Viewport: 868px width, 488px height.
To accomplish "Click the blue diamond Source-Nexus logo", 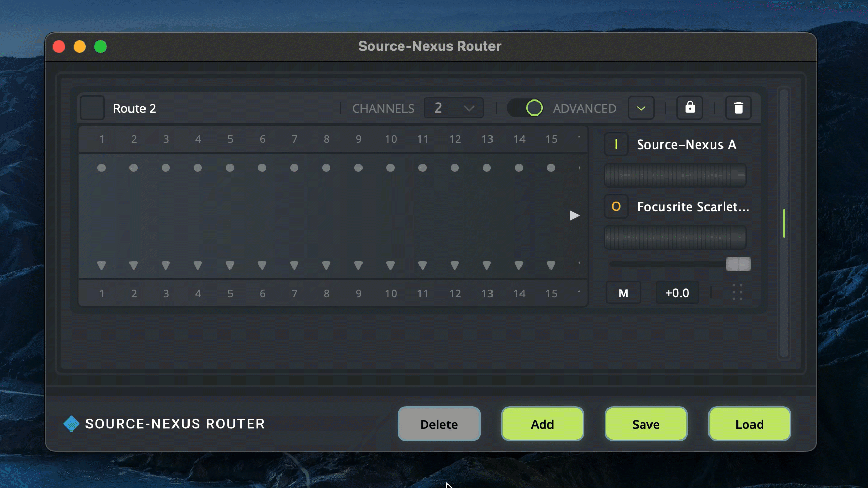I will [71, 424].
